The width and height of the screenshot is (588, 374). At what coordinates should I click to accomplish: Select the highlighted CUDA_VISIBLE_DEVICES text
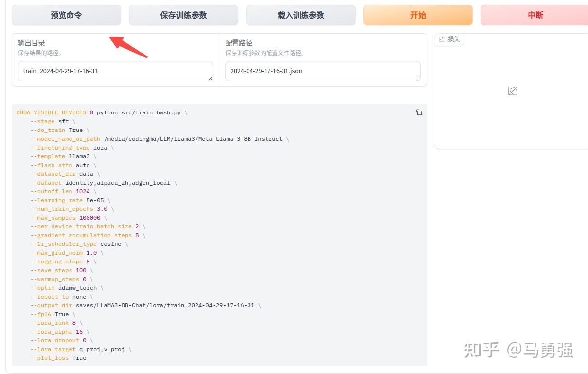[51, 112]
